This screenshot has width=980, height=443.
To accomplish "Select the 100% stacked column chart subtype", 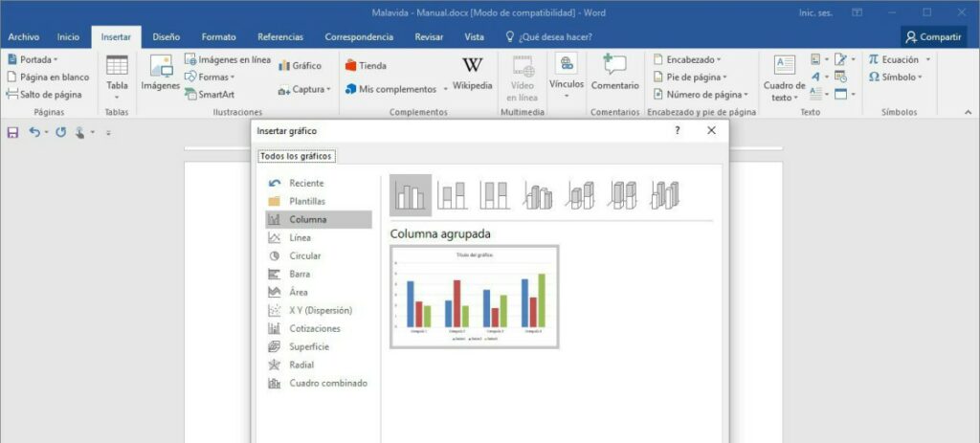I will (495, 196).
